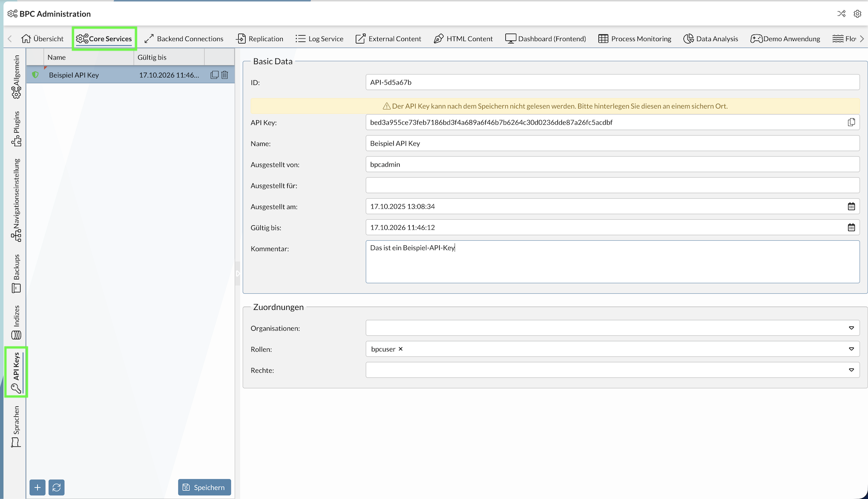The width and height of the screenshot is (868, 499).
Task: Click the shuffle icon in the title bar
Action: tap(841, 14)
